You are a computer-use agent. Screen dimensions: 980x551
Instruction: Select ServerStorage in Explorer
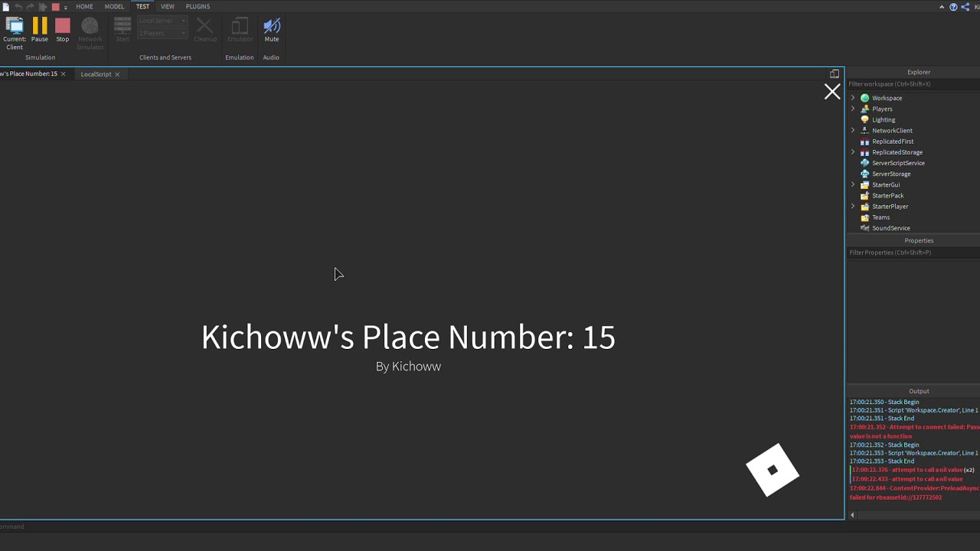click(x=891, y=174)
